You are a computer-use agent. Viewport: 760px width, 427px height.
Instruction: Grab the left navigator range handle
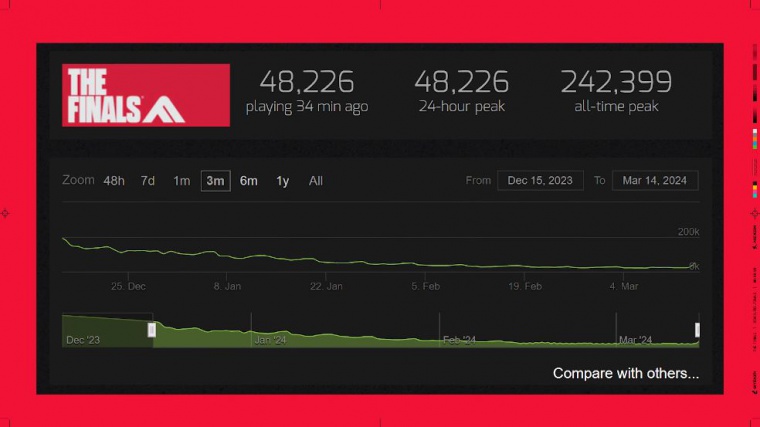[152, 330]
